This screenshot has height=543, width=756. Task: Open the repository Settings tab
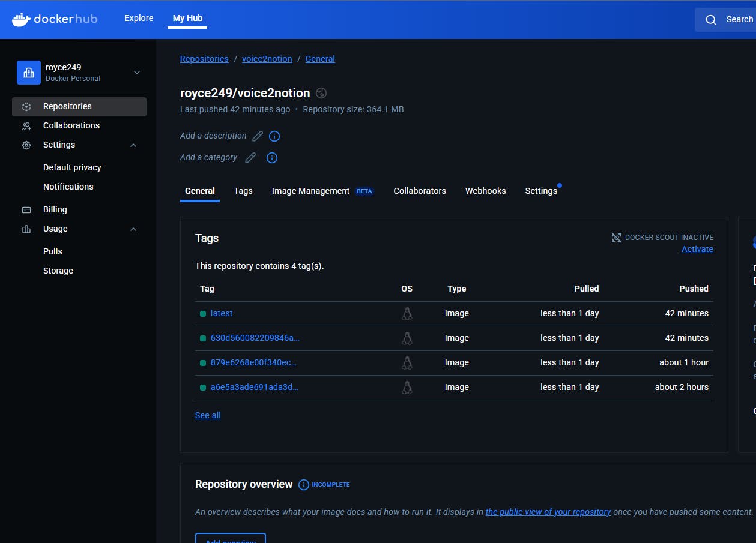click(541, 191)
